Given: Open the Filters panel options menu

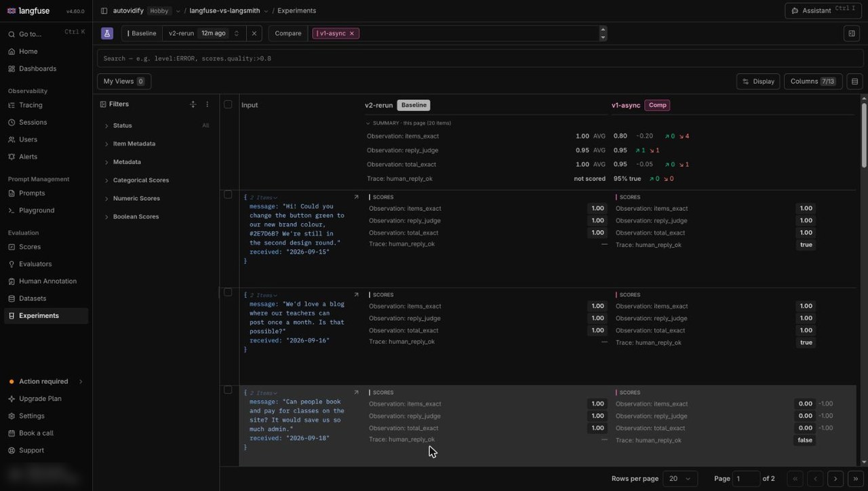Looking at the screenshot, I should (x=208, y=104).
